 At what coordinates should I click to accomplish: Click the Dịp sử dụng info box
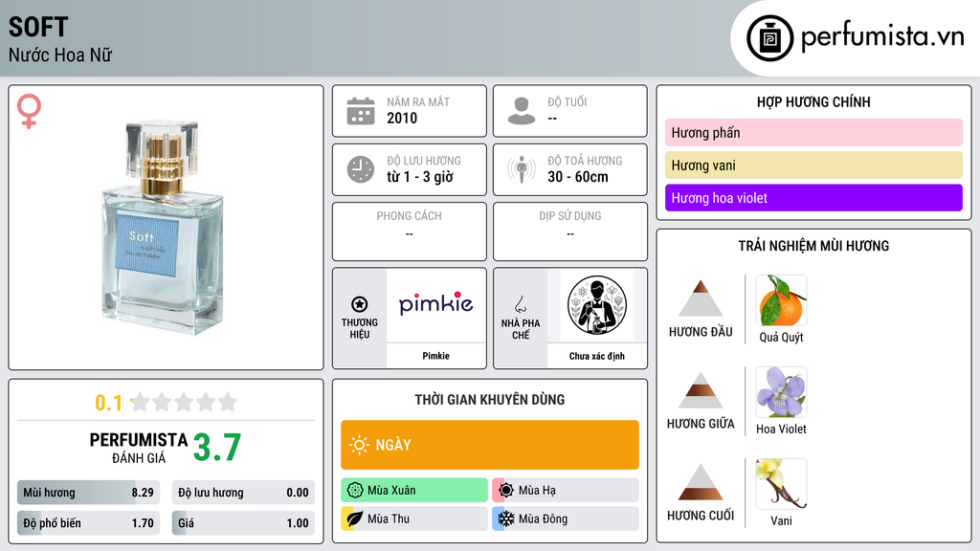pyautogui.click(x=570, y=231)
